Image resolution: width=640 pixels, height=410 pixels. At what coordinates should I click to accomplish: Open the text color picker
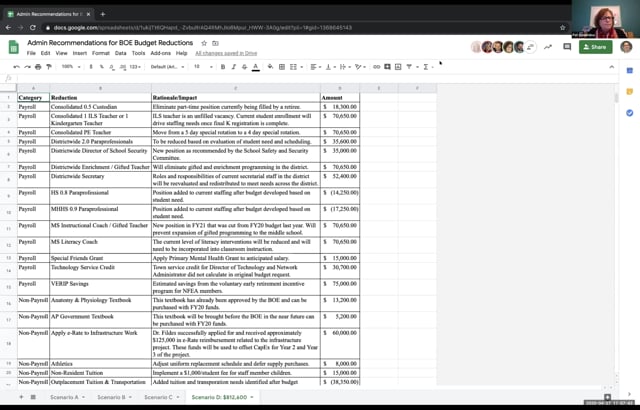point(256,67)
